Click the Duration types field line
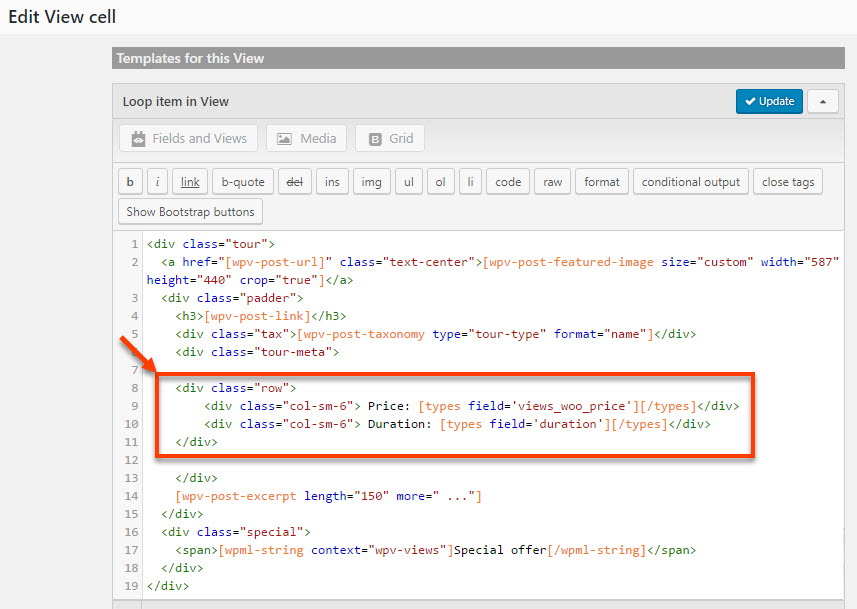Viewport: 857px width, 609px height. click(x=457, y=424)
